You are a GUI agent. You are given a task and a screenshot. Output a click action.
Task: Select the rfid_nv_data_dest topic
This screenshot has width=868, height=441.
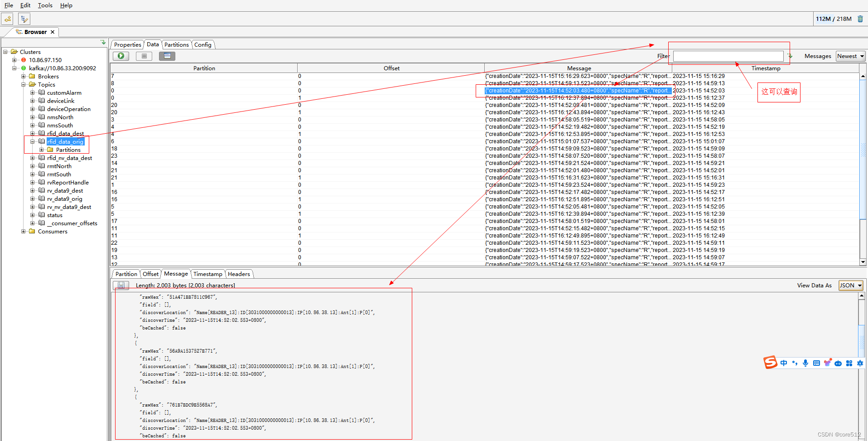(x=69, y=158)
